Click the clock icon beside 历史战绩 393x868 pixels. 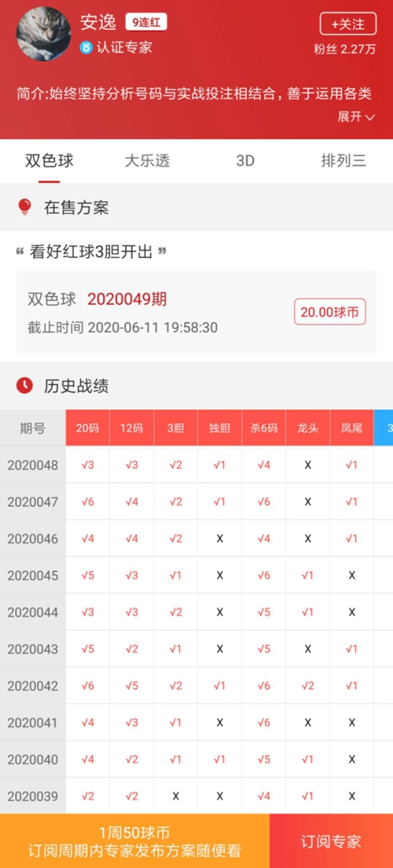[24, 386]
